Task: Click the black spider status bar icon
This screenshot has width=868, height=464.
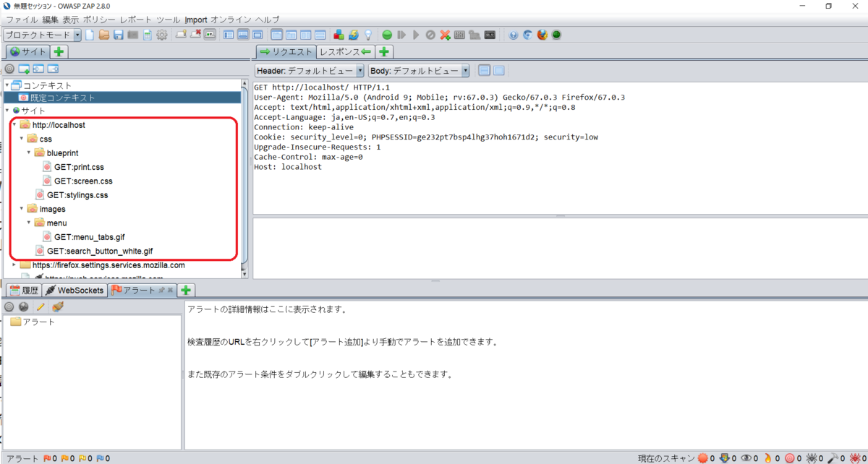Action: 812,458
